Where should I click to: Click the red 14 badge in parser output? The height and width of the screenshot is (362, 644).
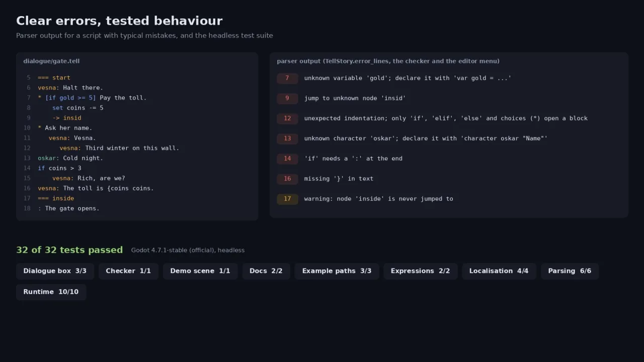287,158
